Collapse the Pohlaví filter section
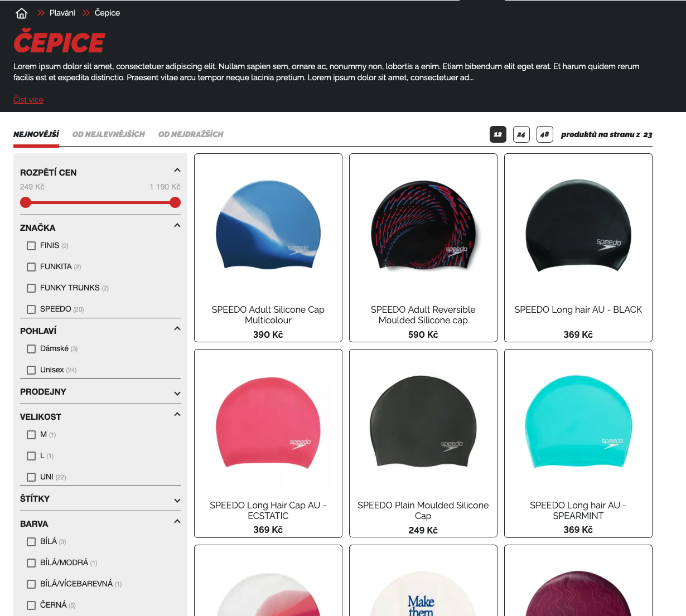Screen dimensions: 686x616 pos(177,329)
